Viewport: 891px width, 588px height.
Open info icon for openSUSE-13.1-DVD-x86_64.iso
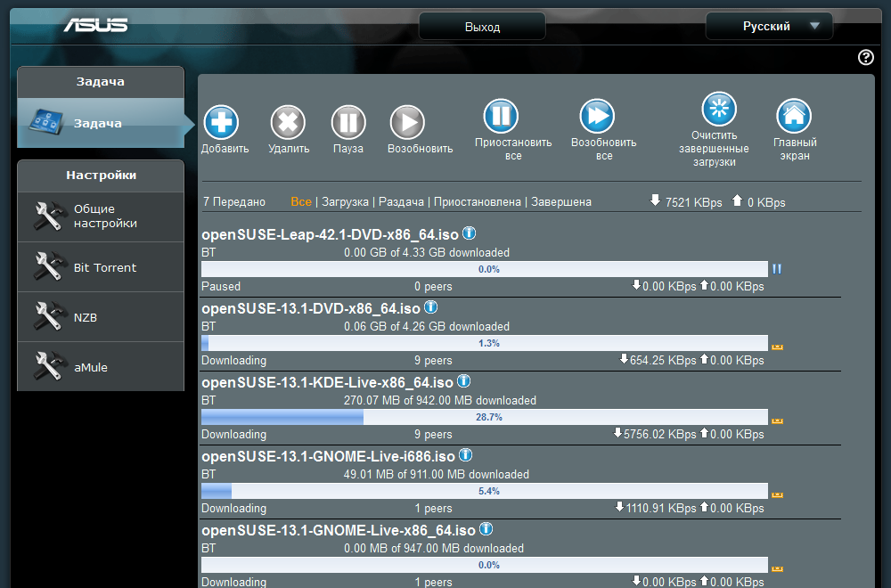[x=430, y=306]
